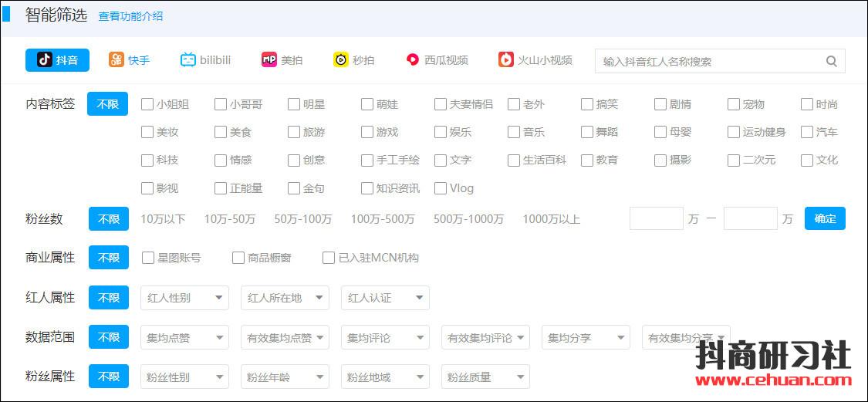
Task: Select the Kuaishou (快手) platform icon
Action: [117, 60]
